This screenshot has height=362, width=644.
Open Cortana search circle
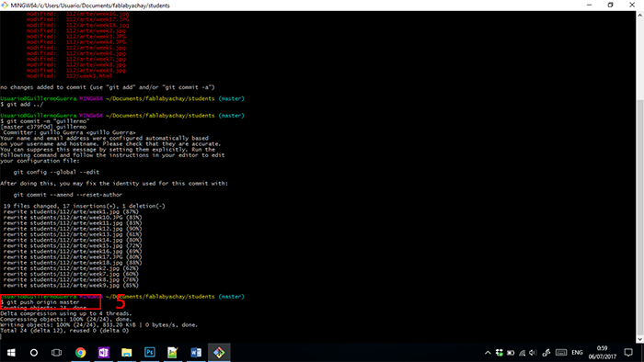coord(34,353)
